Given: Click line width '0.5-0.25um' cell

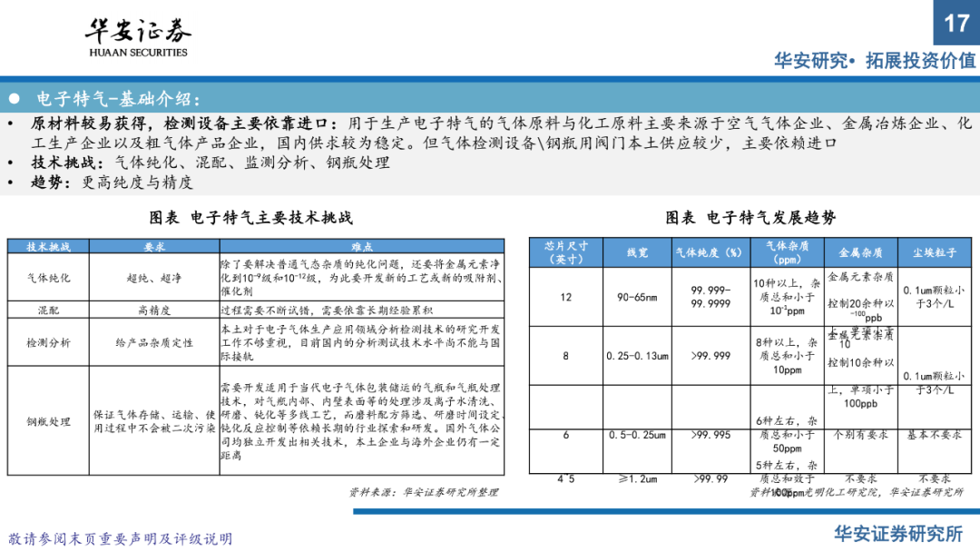Looking at the screenshot, I should [x=637, y=435].
